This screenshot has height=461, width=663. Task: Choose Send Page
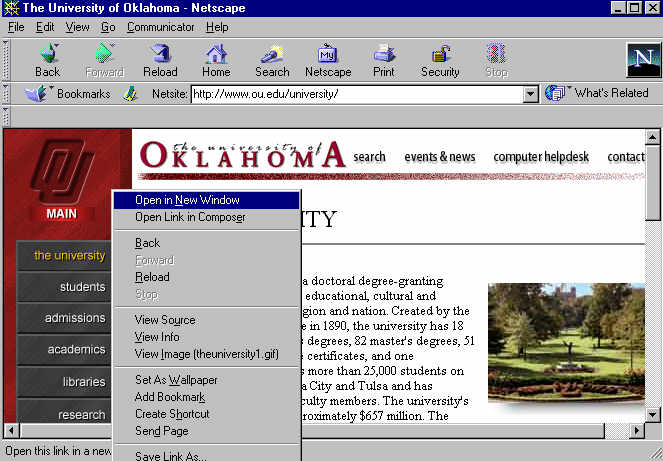pyautogui.click(x=206, y=431)
